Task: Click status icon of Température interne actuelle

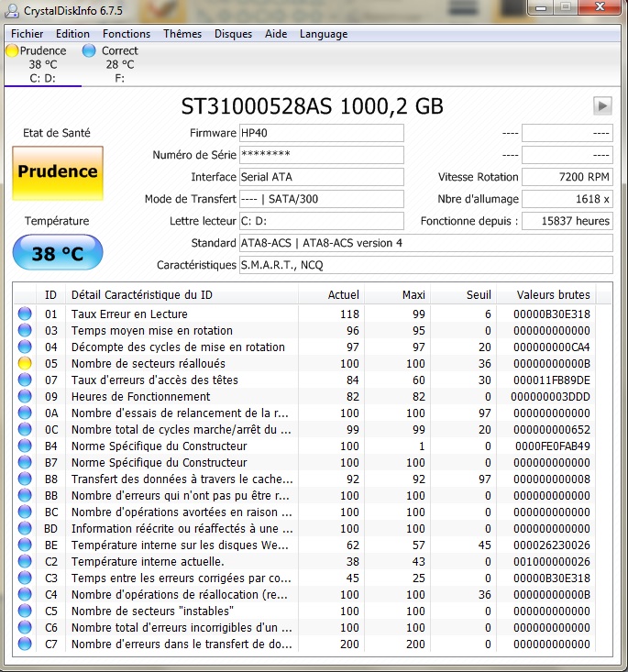Action: click(25, 561)
